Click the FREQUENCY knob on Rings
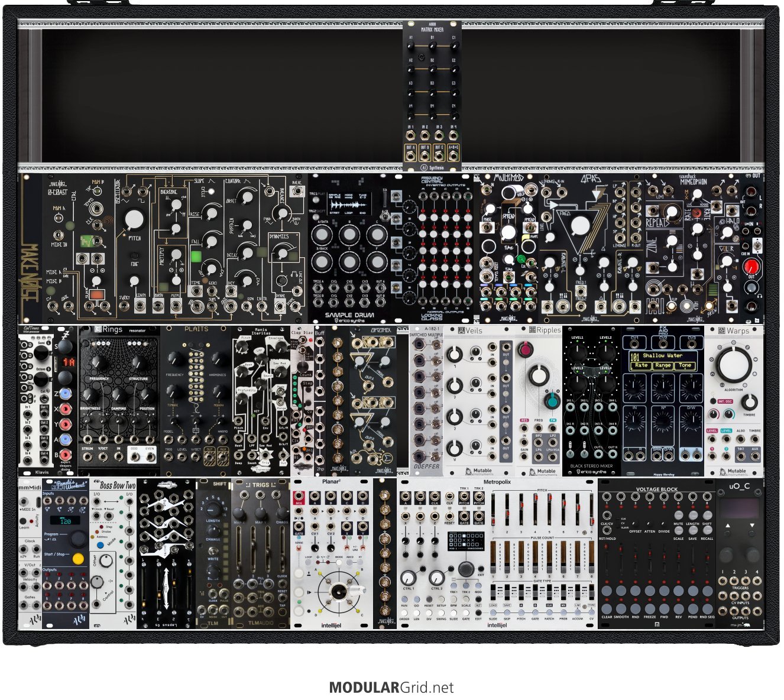Viewport: 784px width, 700px height. [99, 362]
